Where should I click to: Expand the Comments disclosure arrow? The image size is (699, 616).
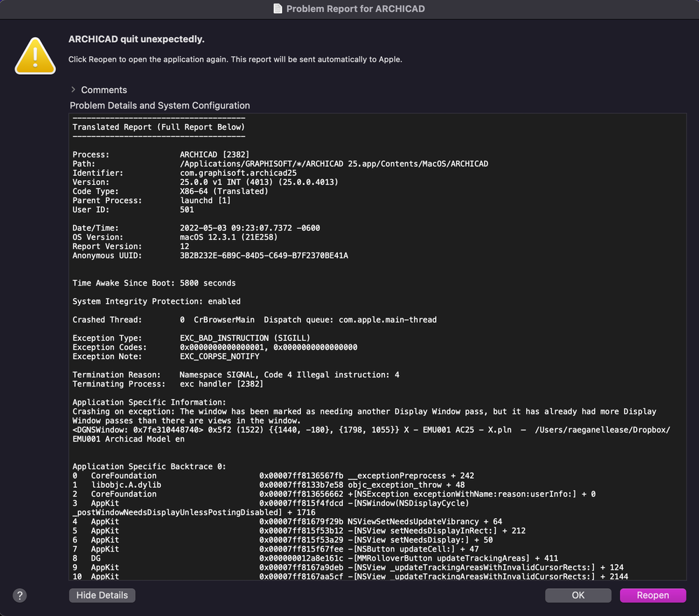[x=73, y=90]
